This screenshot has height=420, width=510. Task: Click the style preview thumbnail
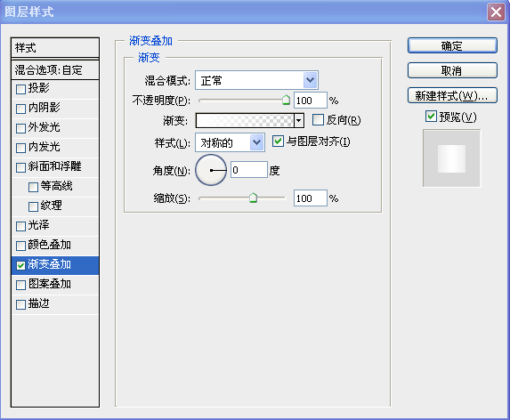click(x=451, y=158)
